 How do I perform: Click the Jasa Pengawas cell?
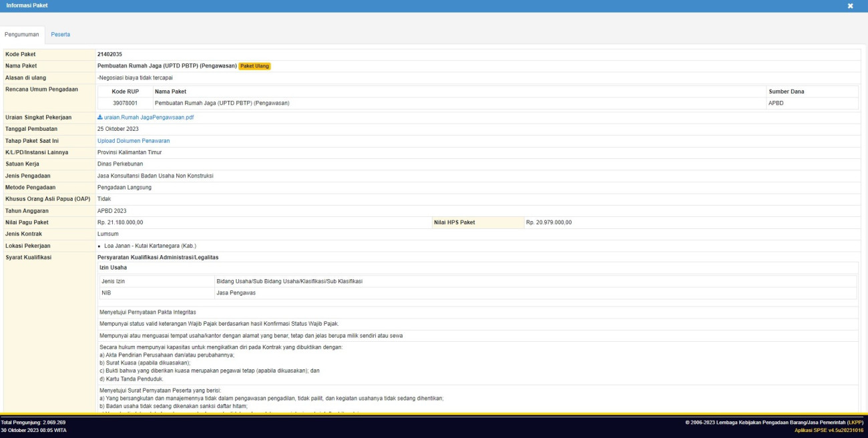(x=236, y=292)
